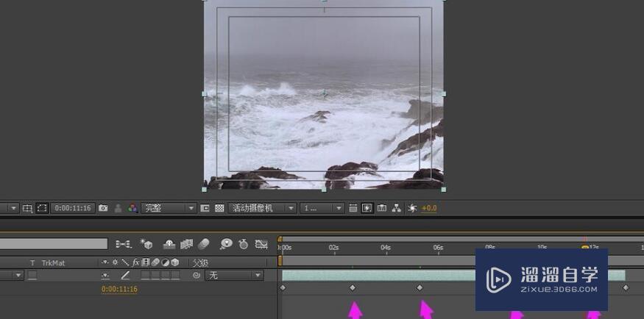Click the shy switch column header icon

[105, 262]
